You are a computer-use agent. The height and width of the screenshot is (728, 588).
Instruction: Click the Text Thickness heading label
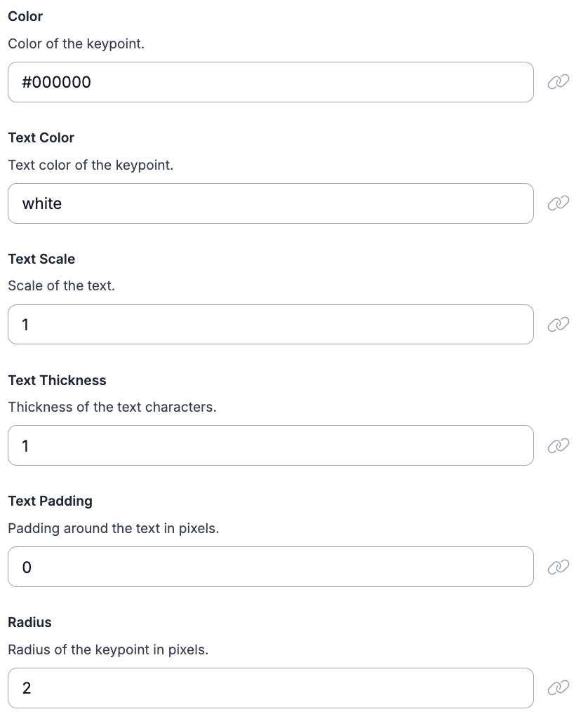[x=57, y=380]
